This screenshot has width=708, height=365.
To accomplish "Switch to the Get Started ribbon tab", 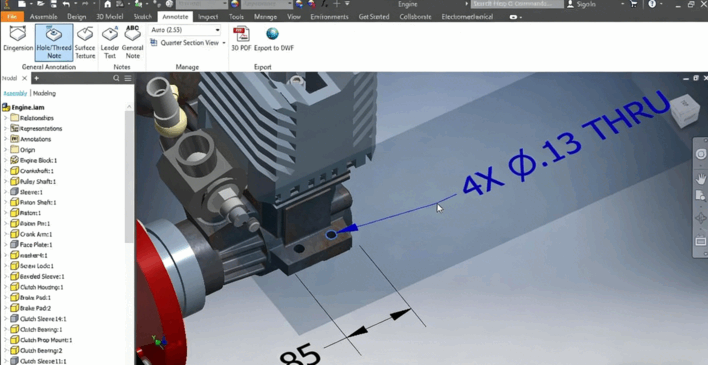I will click(x=374, y=17).
